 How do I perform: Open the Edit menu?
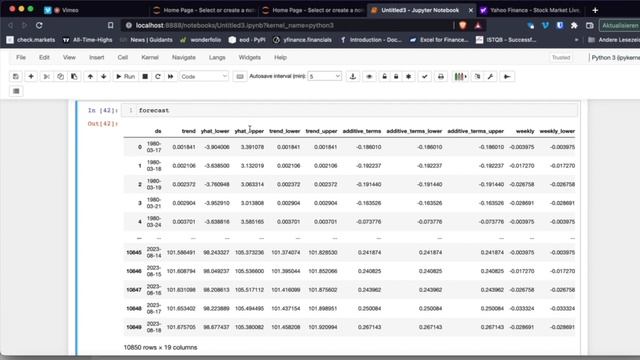click(x=44, y=58)
